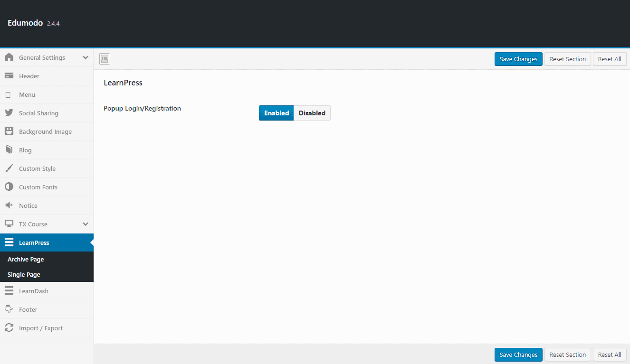Click the Blog book icon
The width and height of the screenshot is (630, 364).
pyautogui.click(x=9, y=150)
